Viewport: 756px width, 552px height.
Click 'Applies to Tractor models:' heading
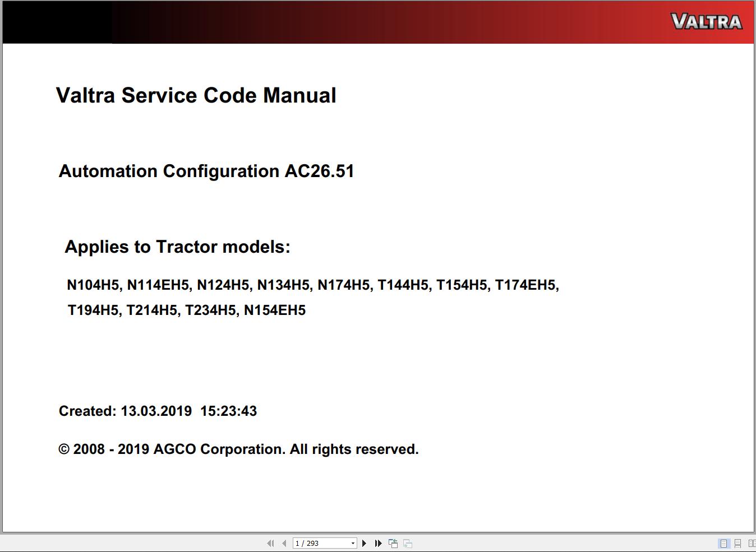[x=178, y=247]
